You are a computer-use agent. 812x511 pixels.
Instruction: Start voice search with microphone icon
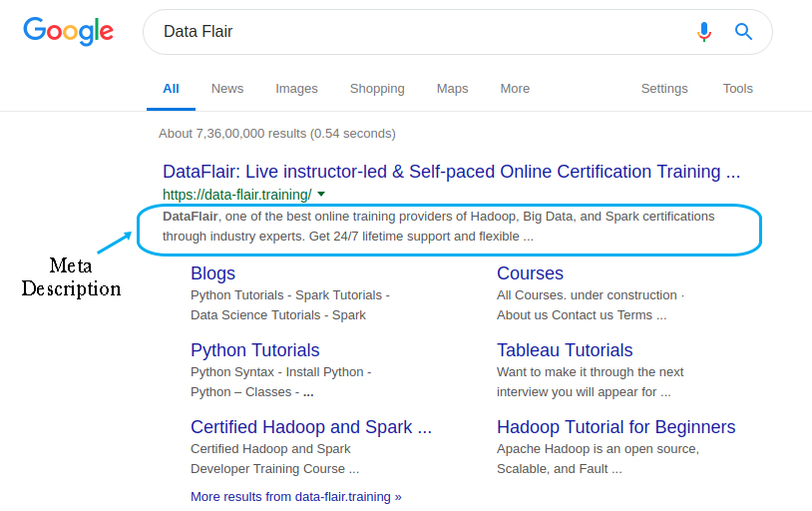[x=704, y=32]
